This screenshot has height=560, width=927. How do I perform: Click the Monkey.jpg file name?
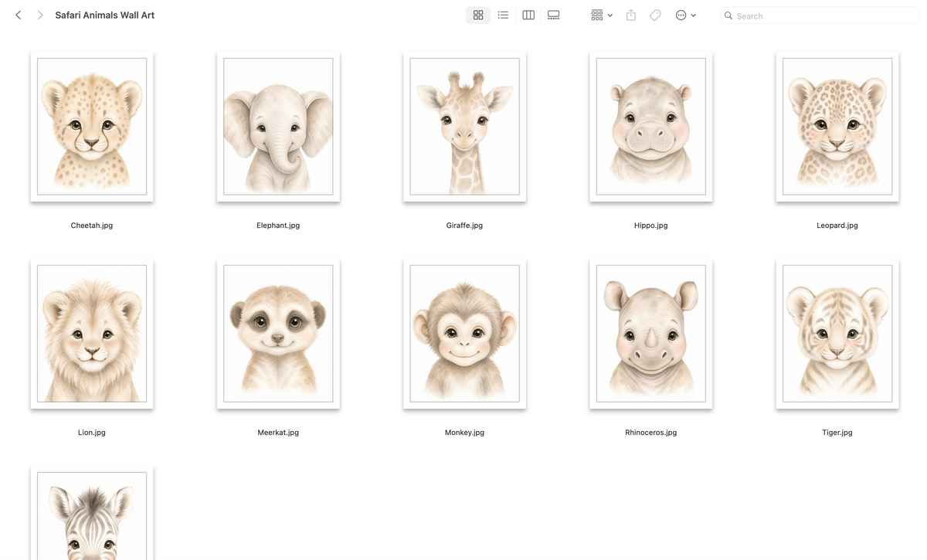click(x=464, y=433)
